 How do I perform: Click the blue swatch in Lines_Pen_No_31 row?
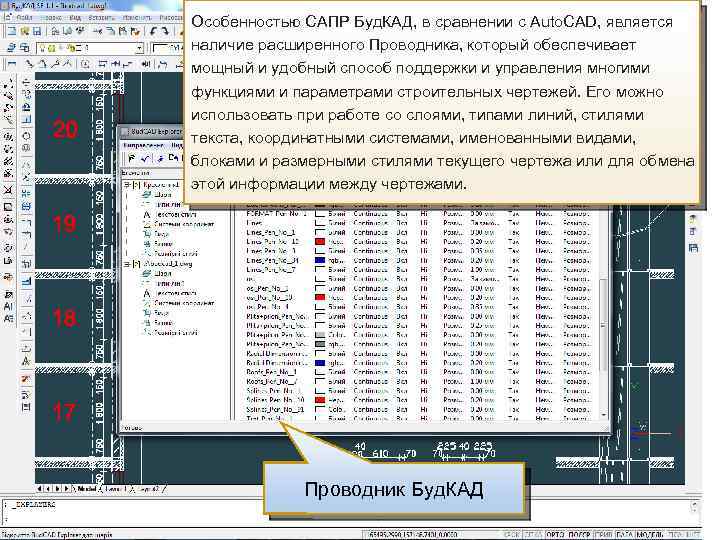[320, 260]
